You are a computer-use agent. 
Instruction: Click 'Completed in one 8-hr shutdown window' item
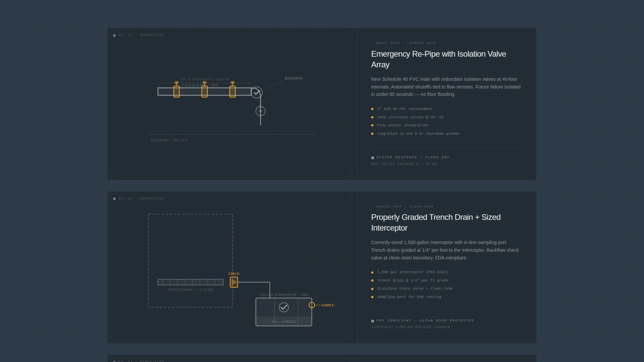coord(418,134)
